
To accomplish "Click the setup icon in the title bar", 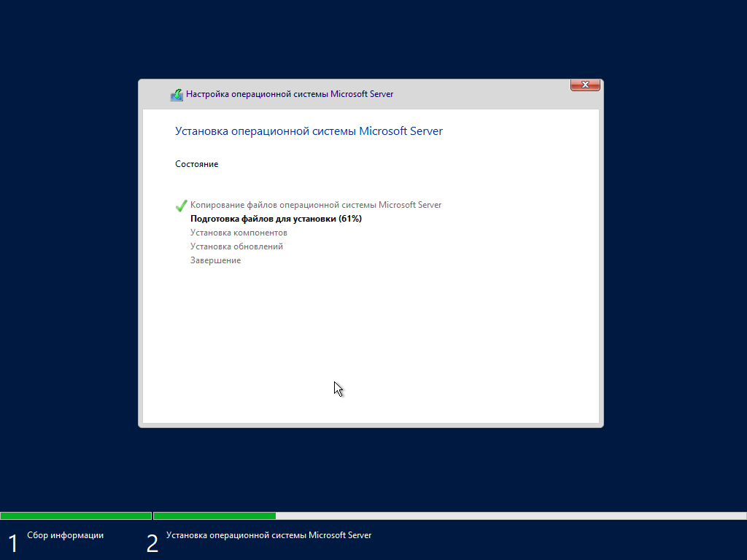I will coord(177,95).
